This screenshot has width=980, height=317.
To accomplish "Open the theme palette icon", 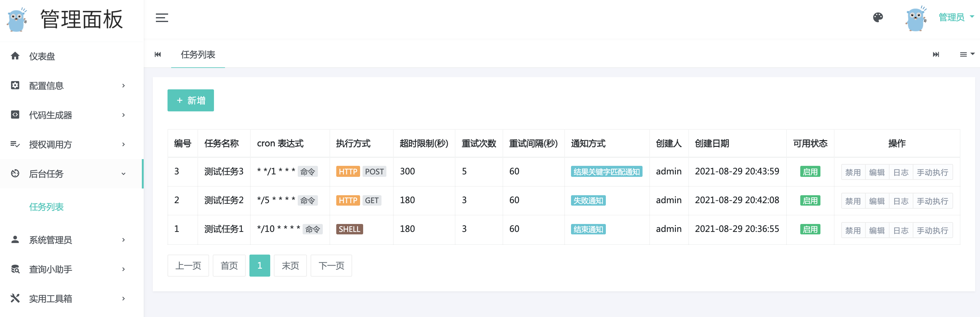I will pyautogui.click(x=878, y=17).
